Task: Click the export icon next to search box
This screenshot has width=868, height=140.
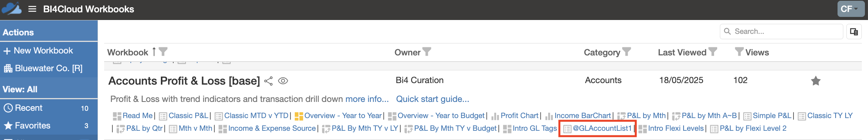Action: [854, 32]
